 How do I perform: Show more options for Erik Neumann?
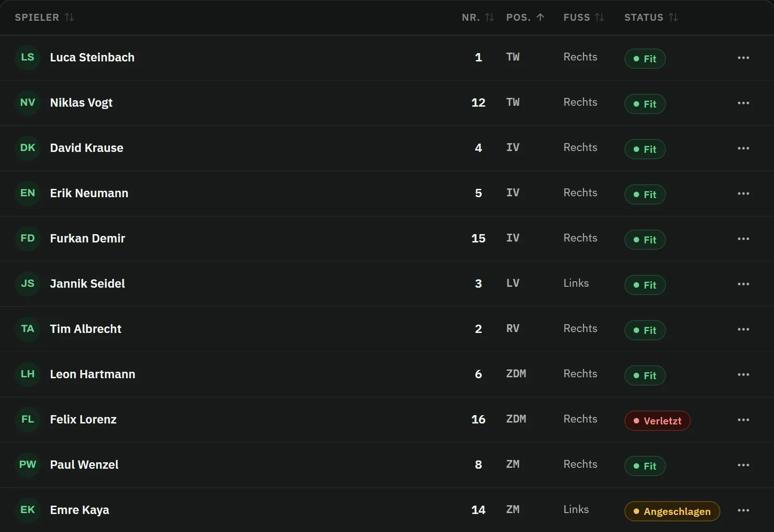tap(744, 193)
